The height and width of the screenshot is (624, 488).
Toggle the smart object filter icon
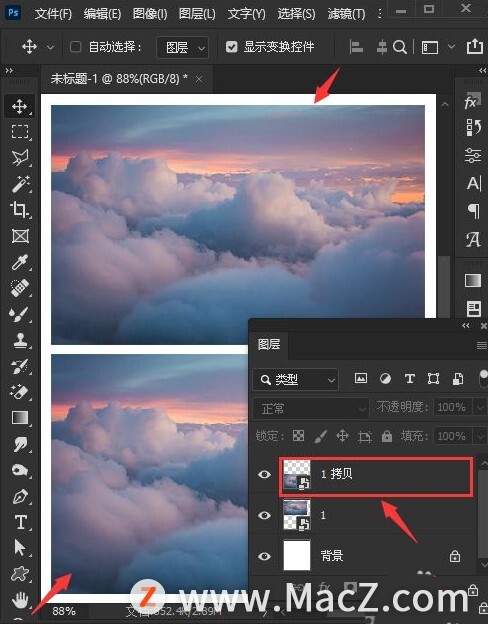click(459, 379)
